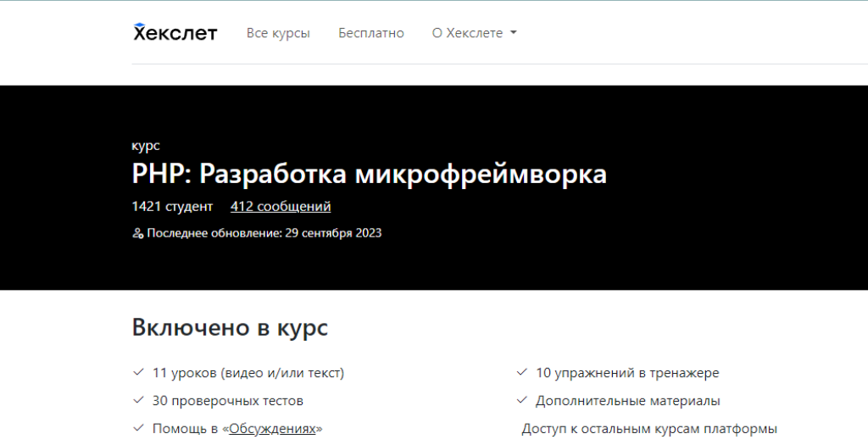Open the Все курсы menu item
Viewport: 868px width, 445px height.
278,33
